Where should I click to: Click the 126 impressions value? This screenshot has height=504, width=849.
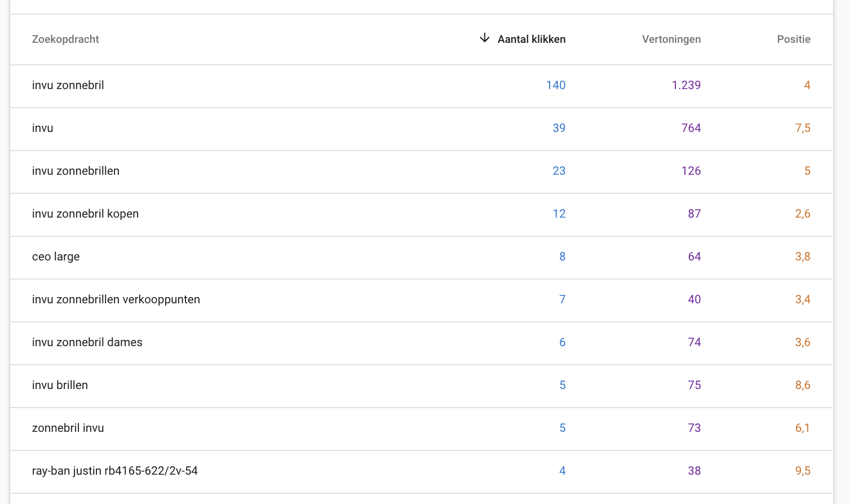click(x=691, y=171)
